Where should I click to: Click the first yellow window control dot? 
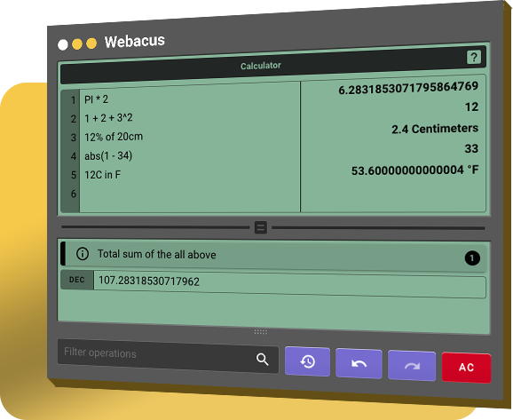77,44
